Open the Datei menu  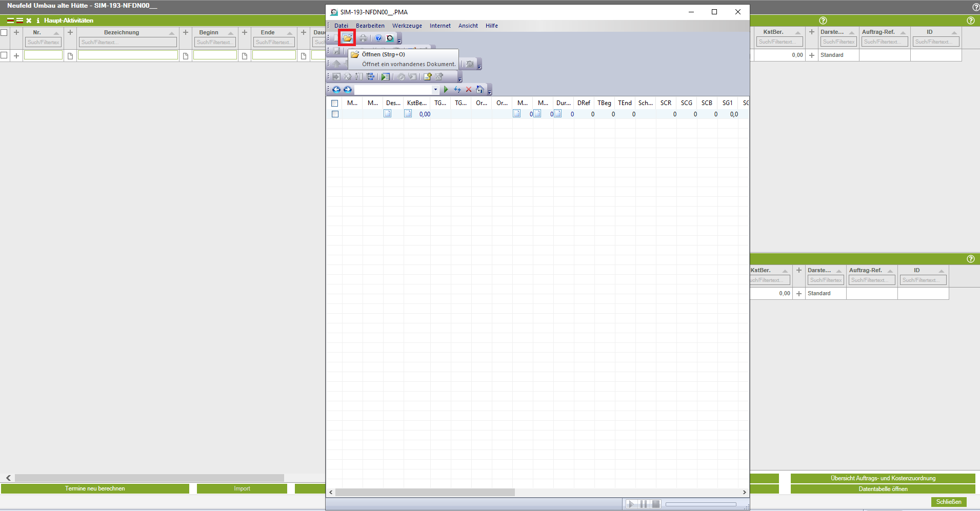[x=341, y=26]
